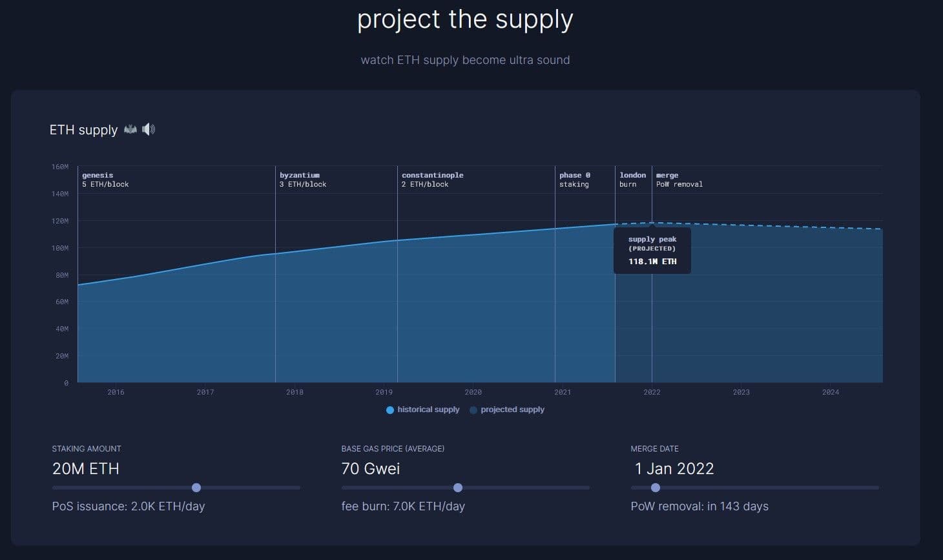Screen dimensions: 943x560
Task: Click the bat emoji next to ETH supply
Action: point(130,129)
